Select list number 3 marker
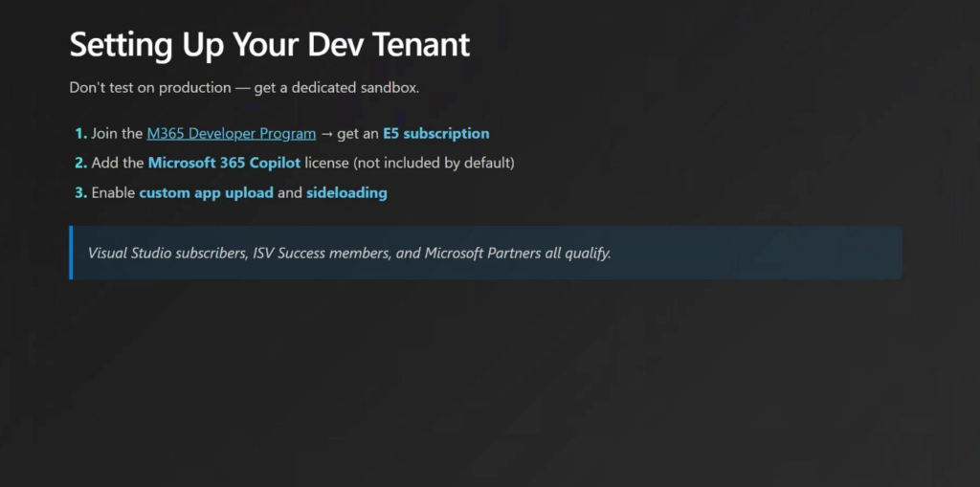This screenshot has height=487, width=980. tap(80, 192)
